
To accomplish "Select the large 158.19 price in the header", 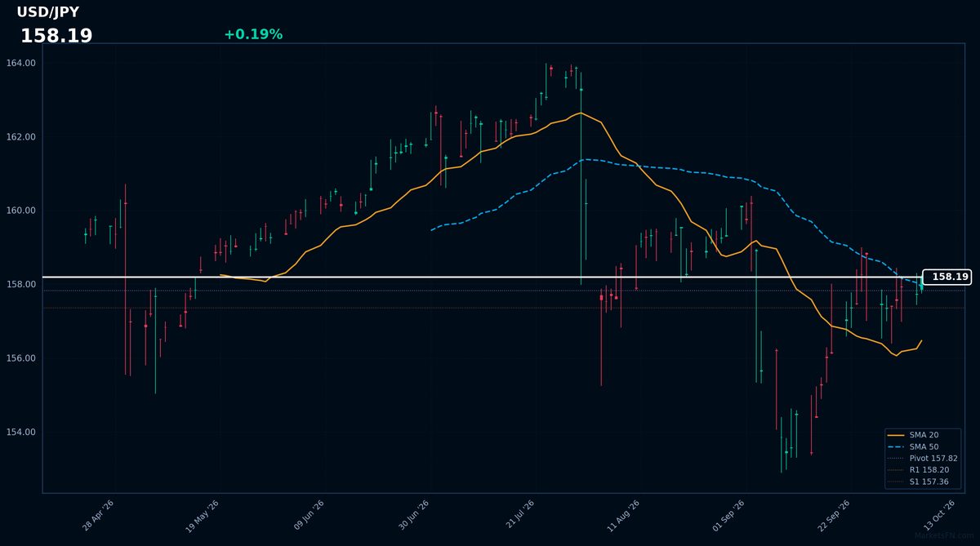I will [x=56, y=36].
